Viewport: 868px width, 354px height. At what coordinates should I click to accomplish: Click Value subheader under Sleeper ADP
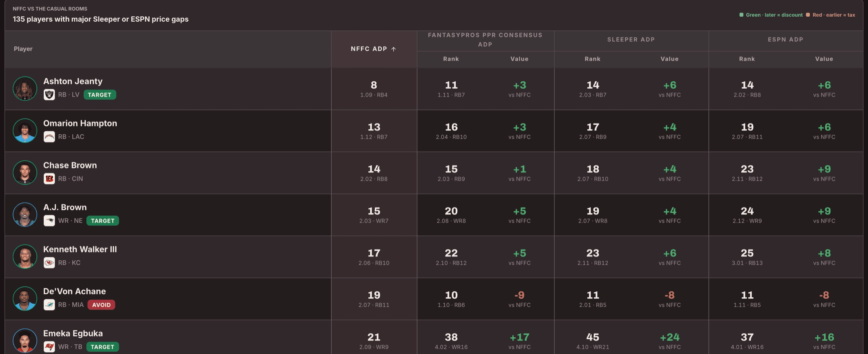670,59
